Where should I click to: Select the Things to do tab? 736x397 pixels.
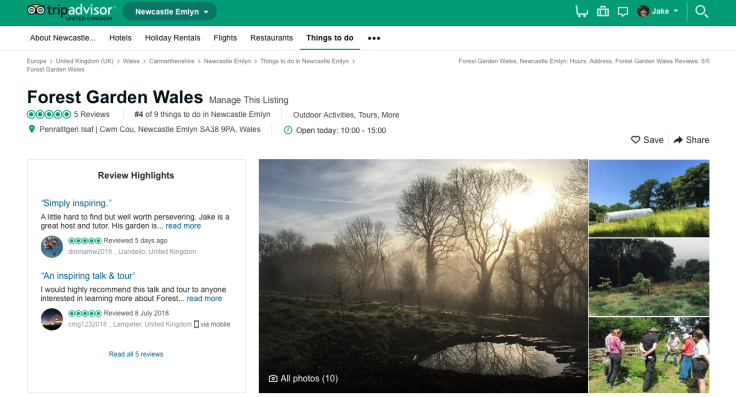pyautogui.click(x=330, y=38)
